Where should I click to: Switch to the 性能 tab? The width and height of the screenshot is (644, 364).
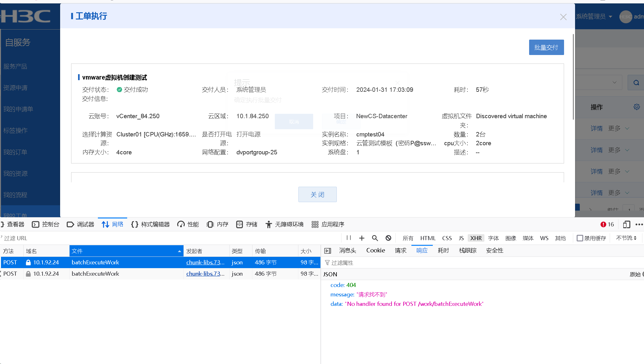click(x=188, y=224)
